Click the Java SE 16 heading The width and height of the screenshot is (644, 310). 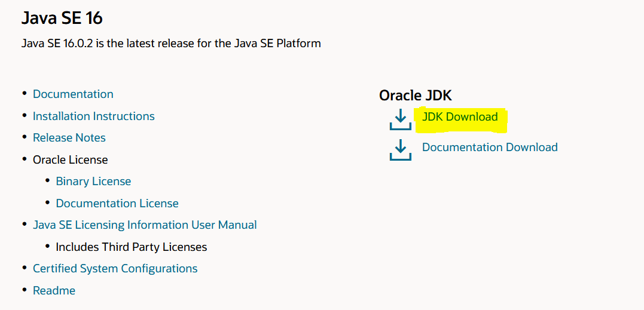tap(62, 19)
